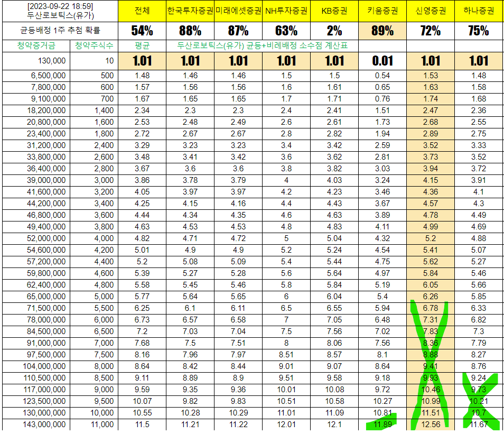Click the 39,000,000 deposit cell
504x434 pixels.
(x=36, y=180)
